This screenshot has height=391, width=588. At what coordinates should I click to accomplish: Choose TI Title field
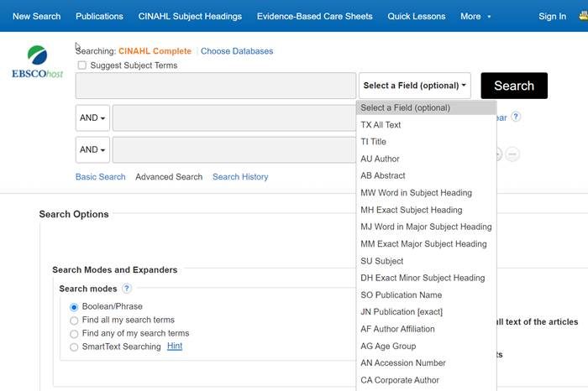(x=426, y=142)
